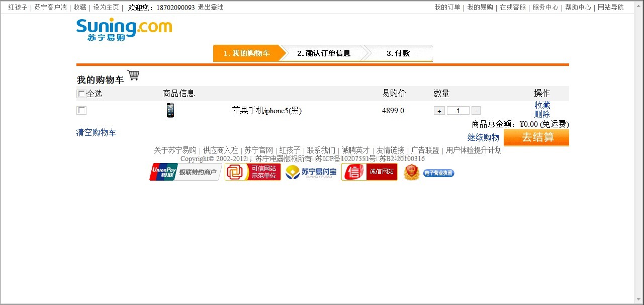Select step 1. 我的购物车 tab
Viewport: 644px width, 305px height.
click(x=246, y=53)
